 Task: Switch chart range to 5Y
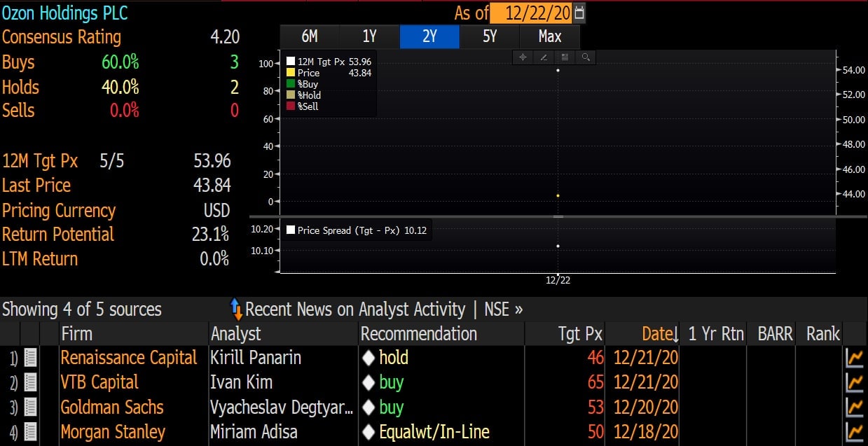pyautogui.click(x=490, y=36)
